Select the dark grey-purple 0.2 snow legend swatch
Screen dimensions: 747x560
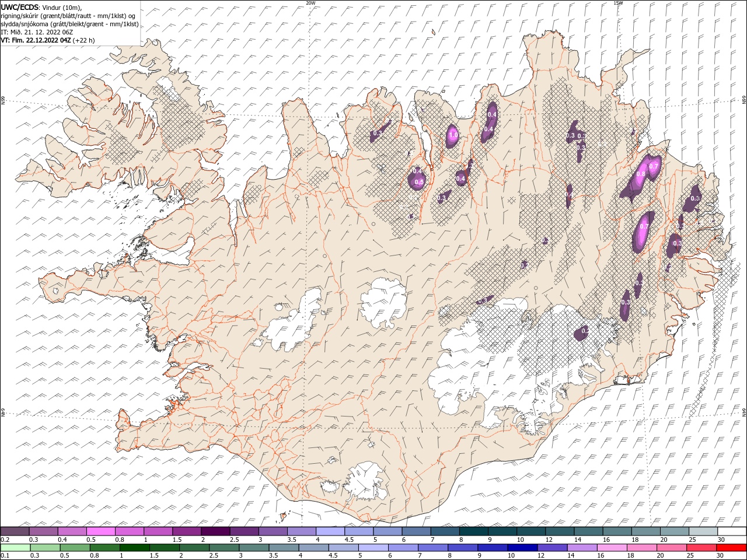pyautogui.click(x=15, y=531)
